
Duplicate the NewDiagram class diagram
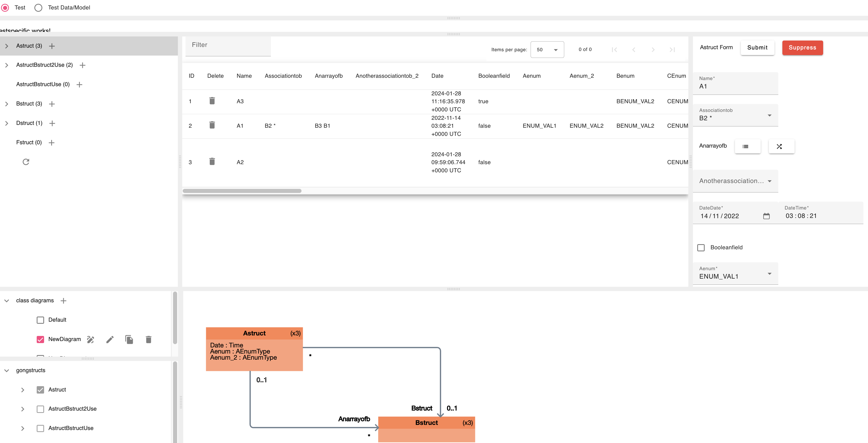click(x=129, y=340)
